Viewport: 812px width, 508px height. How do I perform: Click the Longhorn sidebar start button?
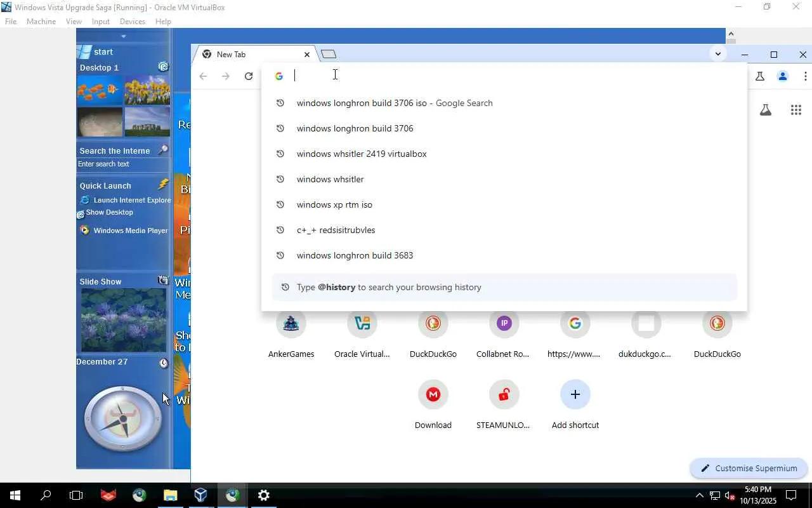pyautogui.click(x=95, y=52)
